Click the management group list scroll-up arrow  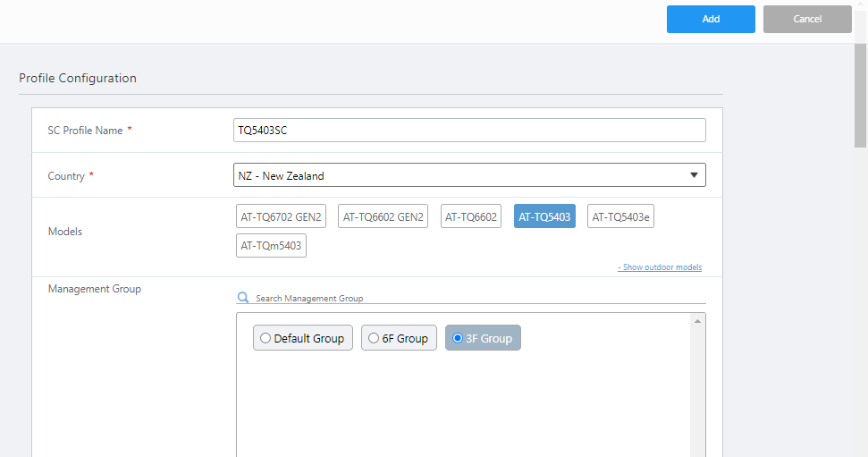[697, 320]
